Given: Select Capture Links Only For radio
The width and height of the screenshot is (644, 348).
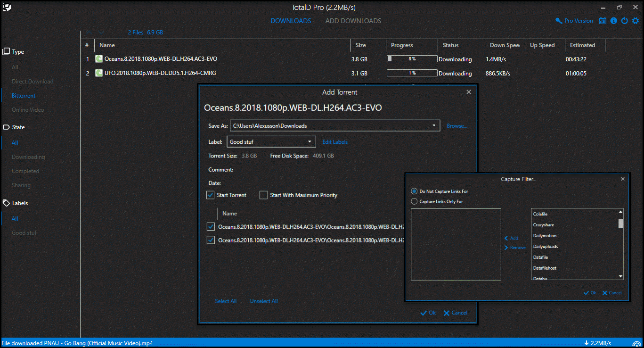Looking at the screenshot, I should pos(414,201).
